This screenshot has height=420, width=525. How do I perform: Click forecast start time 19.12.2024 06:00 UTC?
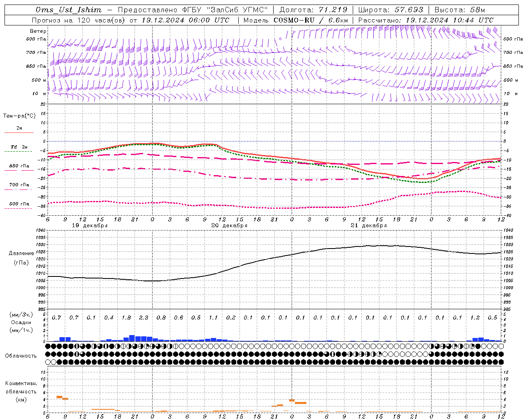point(185,20)
